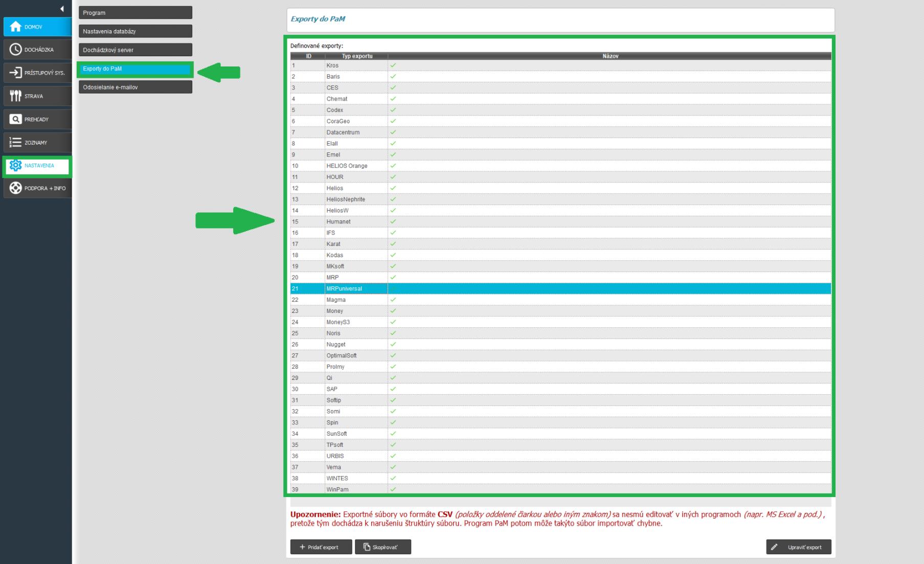924x564 pixels.
Task: Open Prehľady magnifier icon
Action: (16, 119)
